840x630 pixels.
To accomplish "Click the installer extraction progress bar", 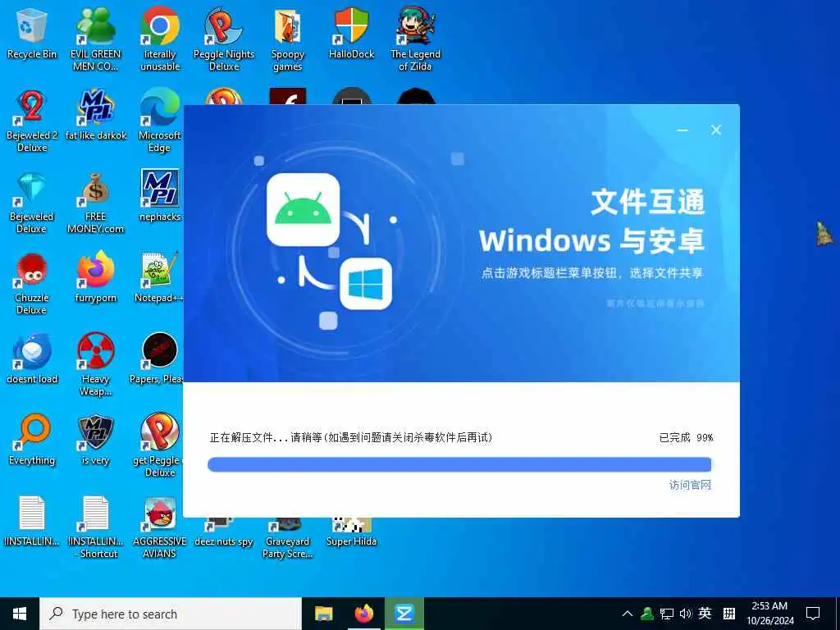I will tap(459, 464).
